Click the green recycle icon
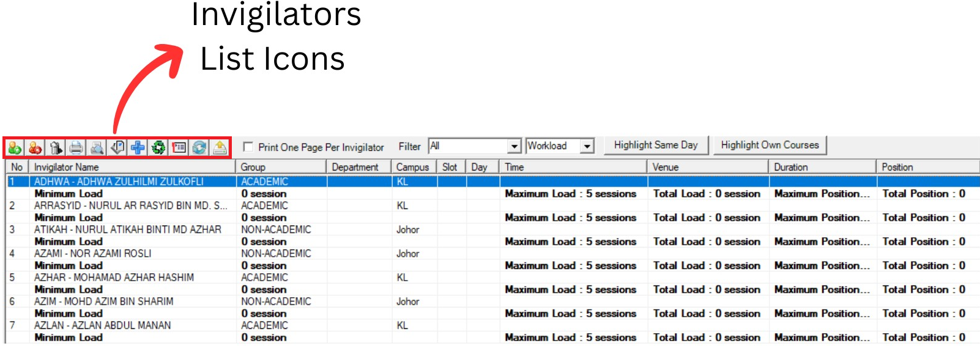 158,147
